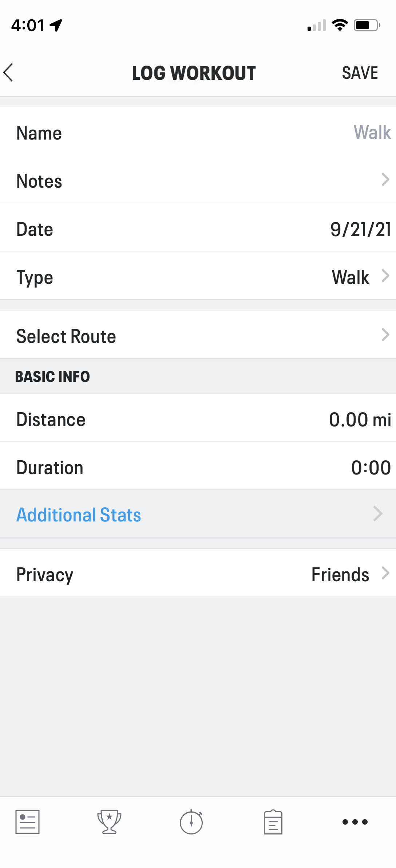Tap the Additional Stats blue link

79,515
